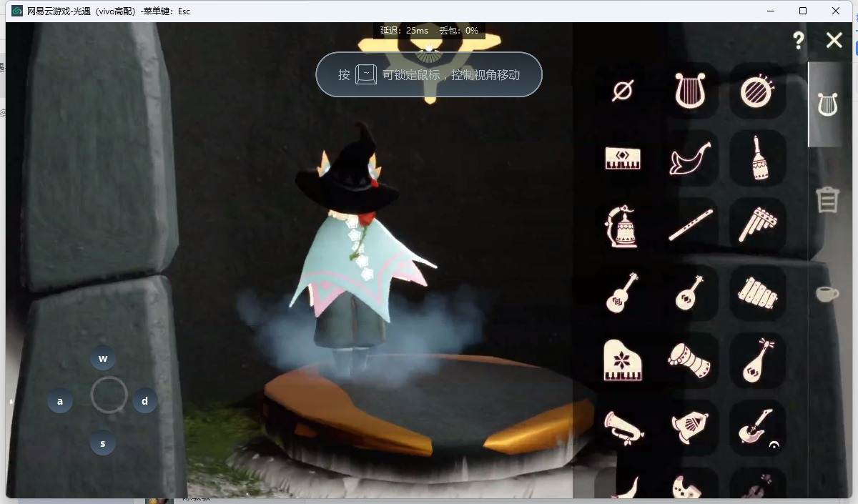
Task: Choose the lute with tuning pegs
Action: pyautogui.click(x=759, y=360)
